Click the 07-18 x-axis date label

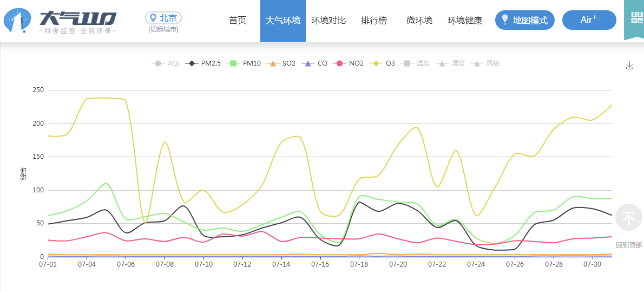[x=359, y=264]
